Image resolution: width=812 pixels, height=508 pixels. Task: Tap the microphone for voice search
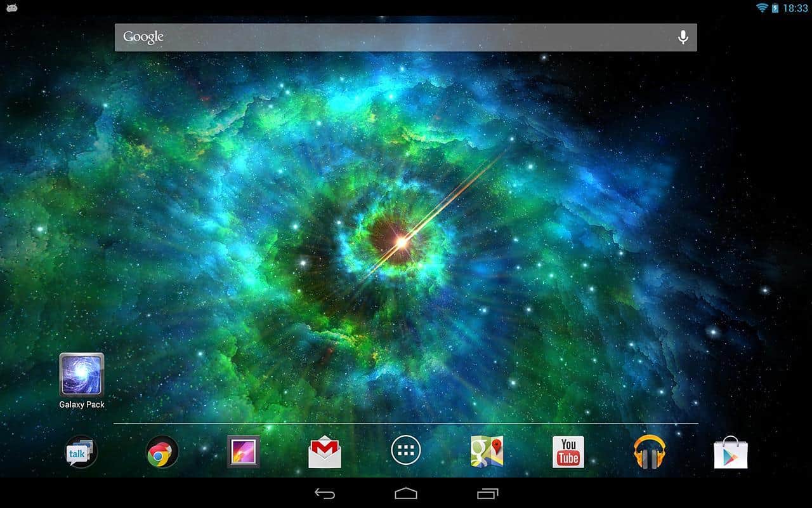click(x=683, y=37)
